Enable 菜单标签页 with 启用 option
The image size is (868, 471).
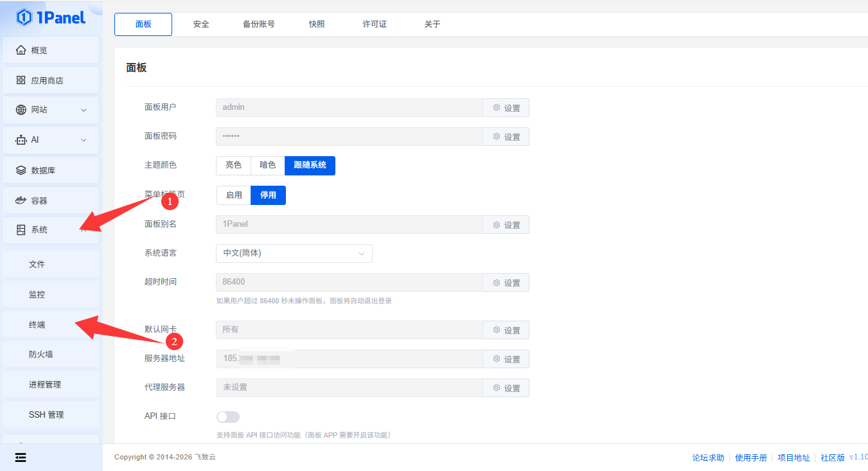234,195
